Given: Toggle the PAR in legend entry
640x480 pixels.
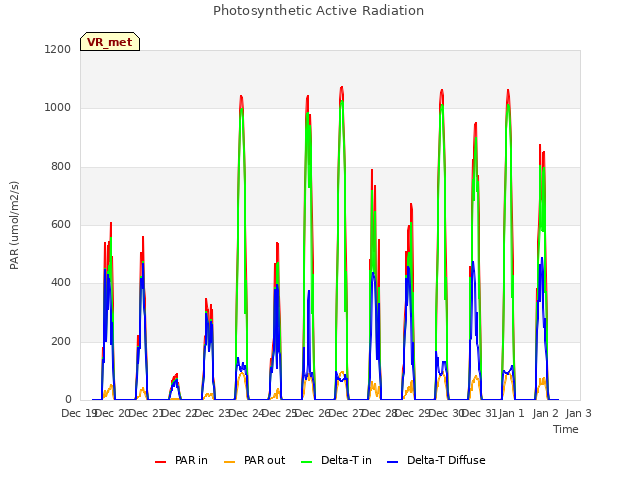Looking at the screenshot, I should 181,460.
